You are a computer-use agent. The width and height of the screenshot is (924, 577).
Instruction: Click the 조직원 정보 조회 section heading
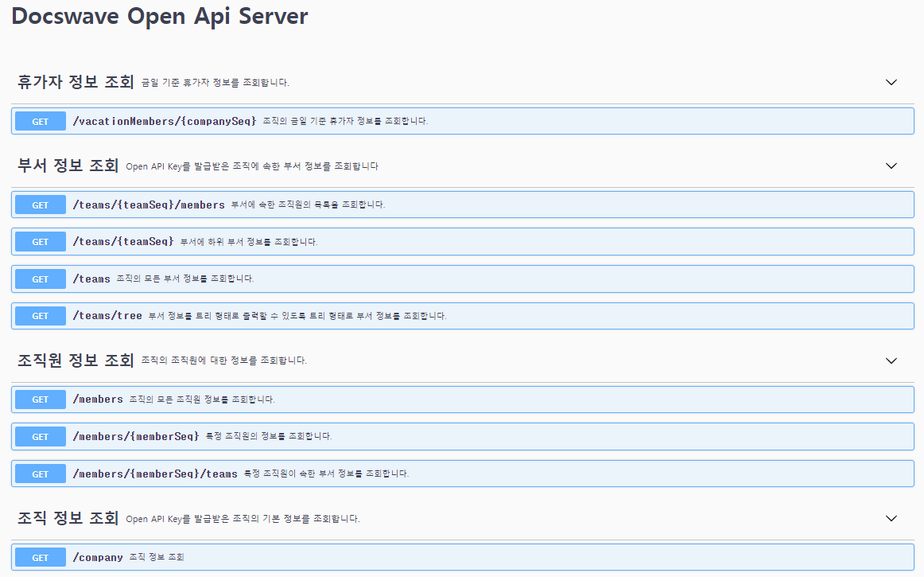[76, 360]
